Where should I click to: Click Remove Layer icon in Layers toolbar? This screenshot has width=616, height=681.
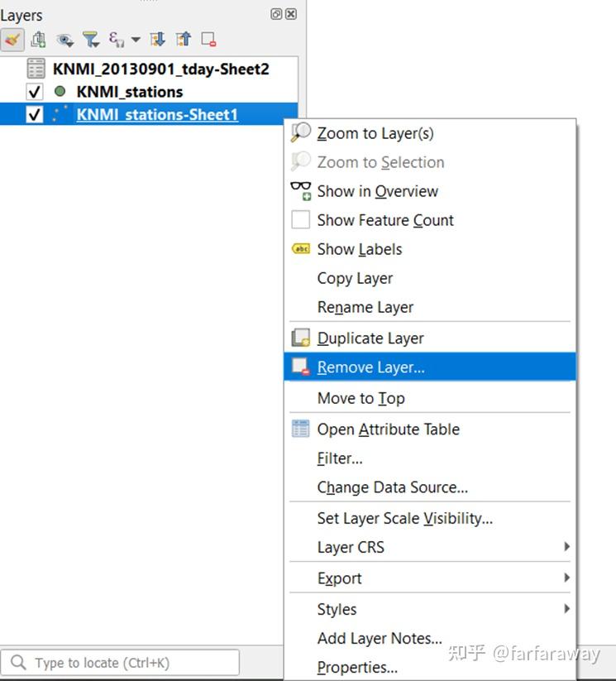[208, 39]
